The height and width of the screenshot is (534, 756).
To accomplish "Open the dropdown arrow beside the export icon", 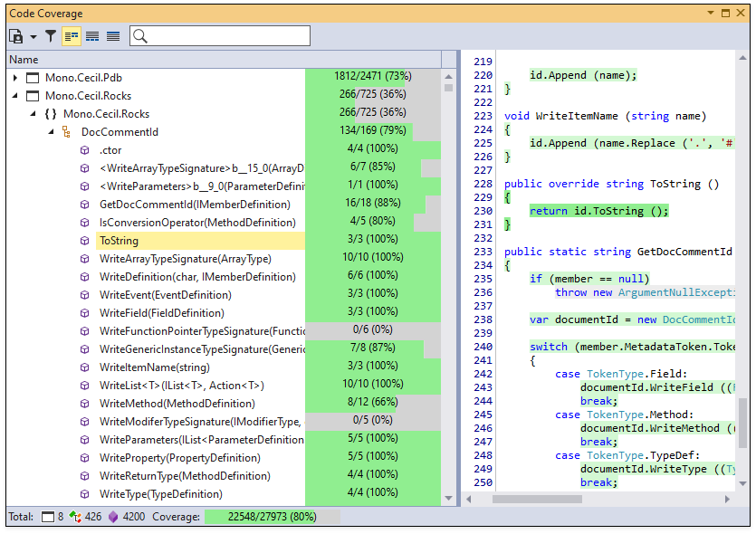I will [x=33, y=36].
